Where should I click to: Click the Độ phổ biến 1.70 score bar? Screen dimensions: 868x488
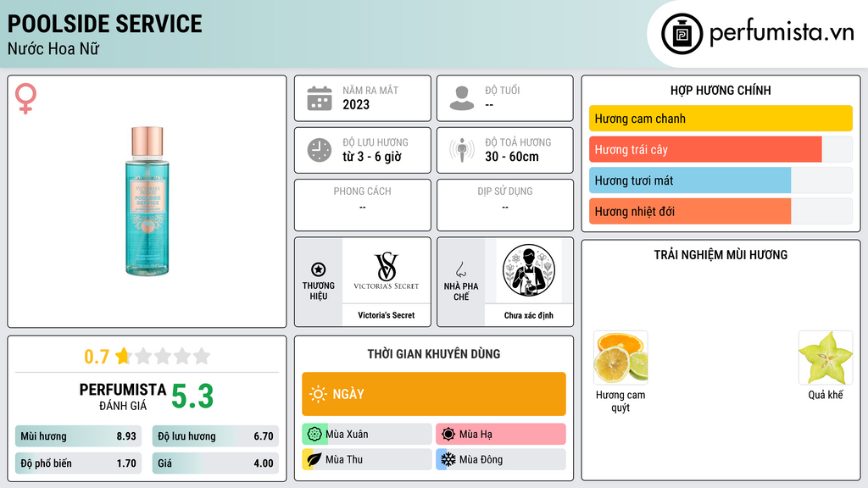tap(79, 463)
